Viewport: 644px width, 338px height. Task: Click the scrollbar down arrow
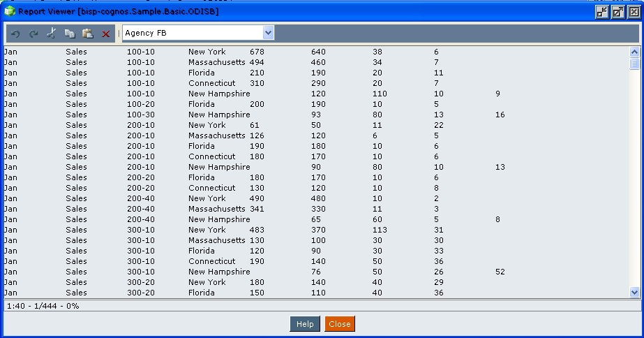(x=634, y=293)
